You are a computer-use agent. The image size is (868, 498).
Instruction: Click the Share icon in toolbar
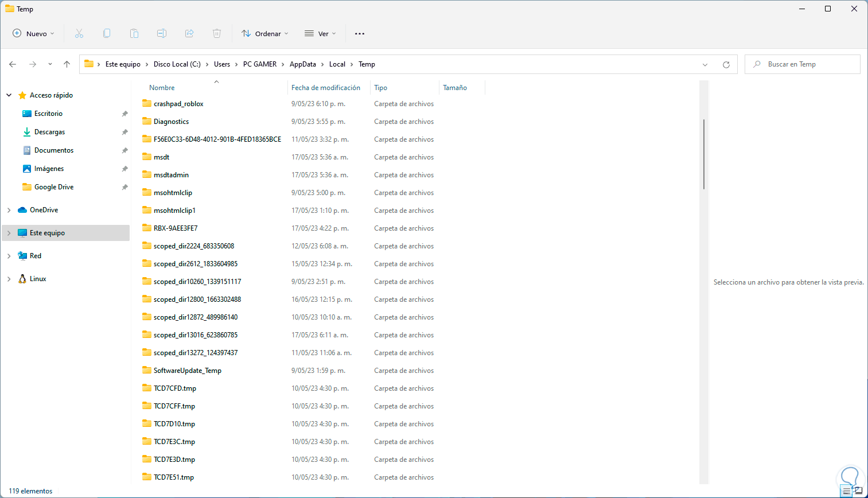pyautogui.click(x=189, y=34)
